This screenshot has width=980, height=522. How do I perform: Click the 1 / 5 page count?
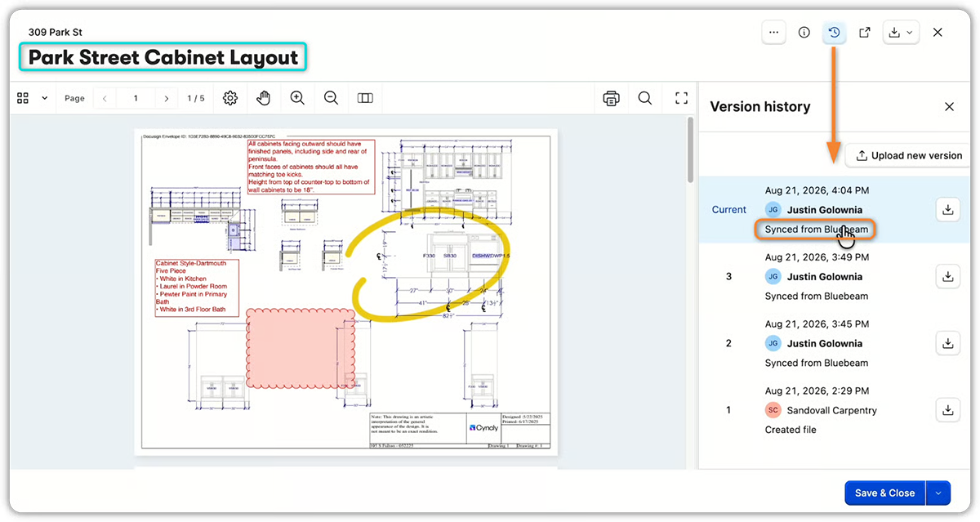pos(196,98)
